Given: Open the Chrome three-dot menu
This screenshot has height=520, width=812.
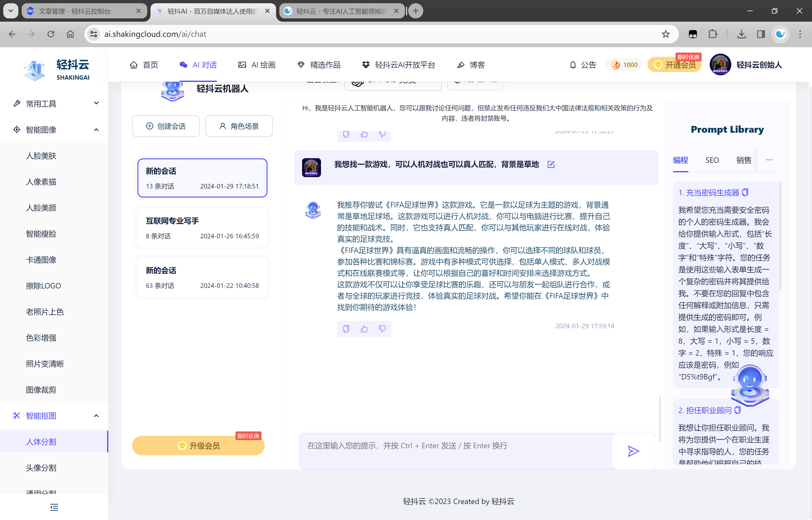Looking at the screenshot, I should point(800,34).
